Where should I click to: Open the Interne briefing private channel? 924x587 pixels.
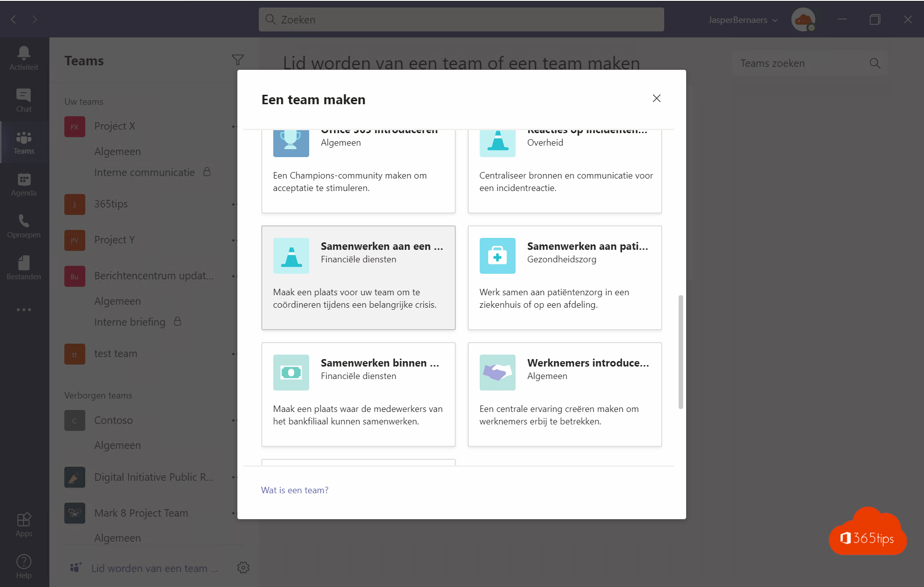click(130, 322)
